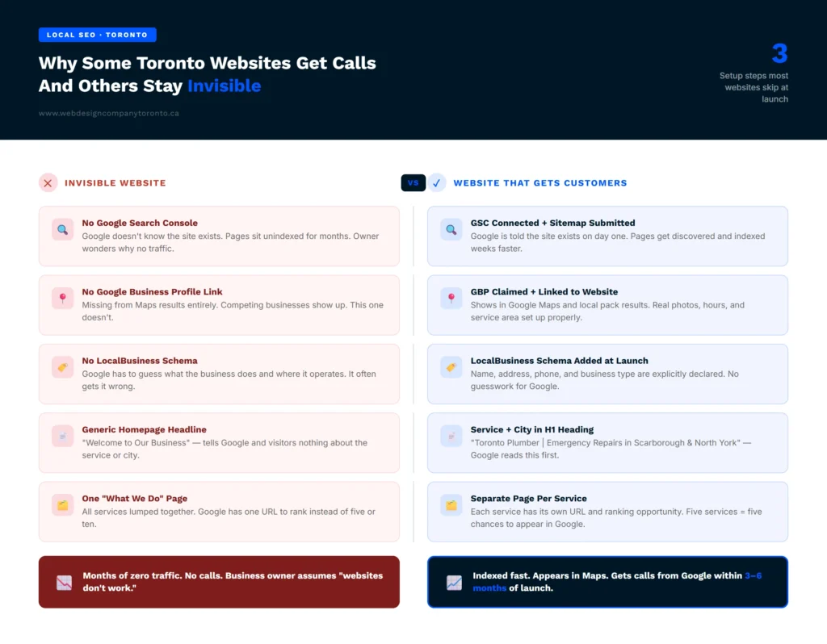Click "Name, address, phone, and business type" description
Screen dimensions: 827x644
pos(604,380)
